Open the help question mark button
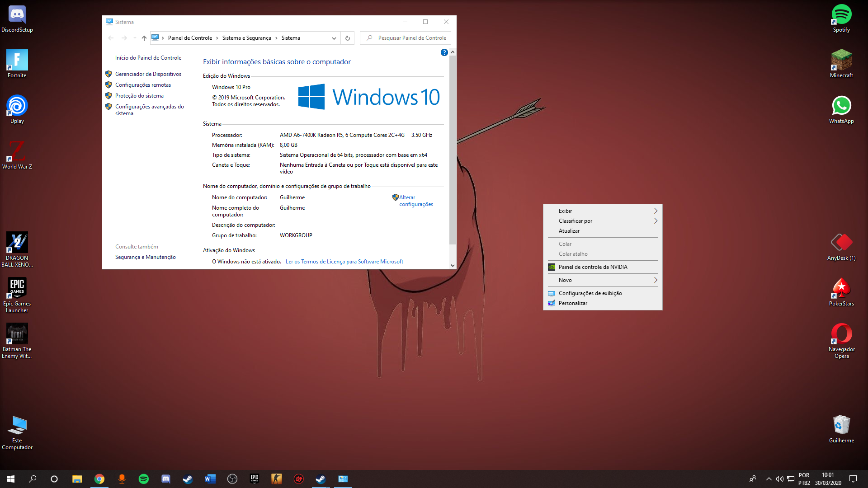 pyautogui.click(x=444, y=52)
